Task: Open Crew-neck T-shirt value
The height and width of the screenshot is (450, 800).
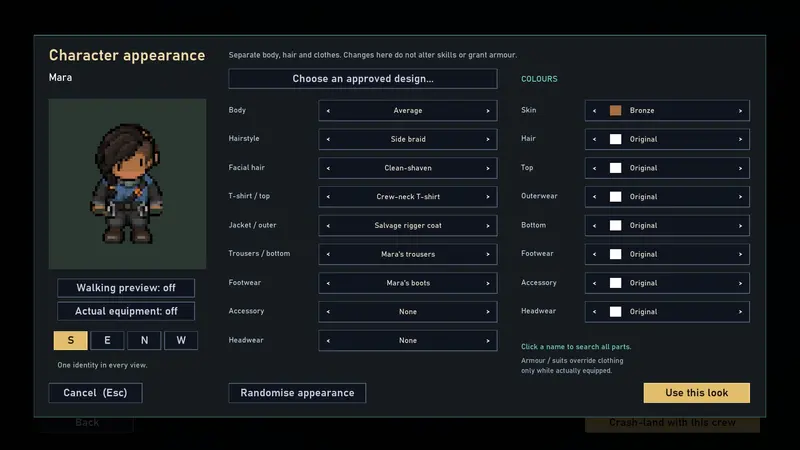Action: pyautogui.click(x=408, y=197)
